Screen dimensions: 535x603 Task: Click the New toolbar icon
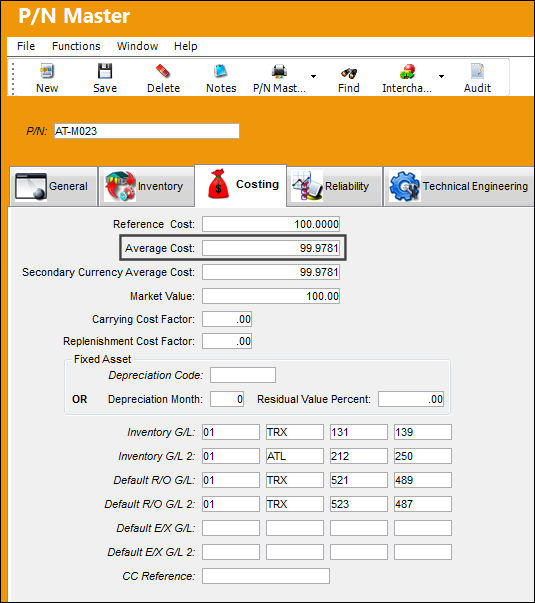click(47, 72)
